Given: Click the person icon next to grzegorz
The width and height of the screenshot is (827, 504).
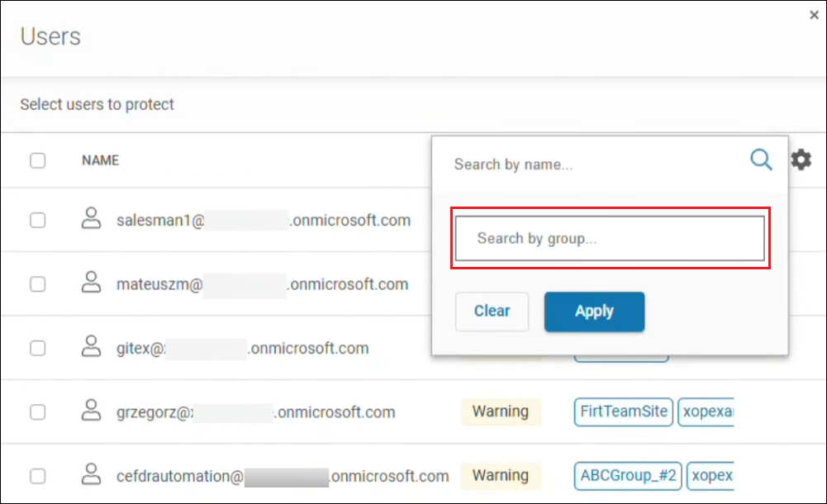Looking at the screenshot, I should [91, 411].
